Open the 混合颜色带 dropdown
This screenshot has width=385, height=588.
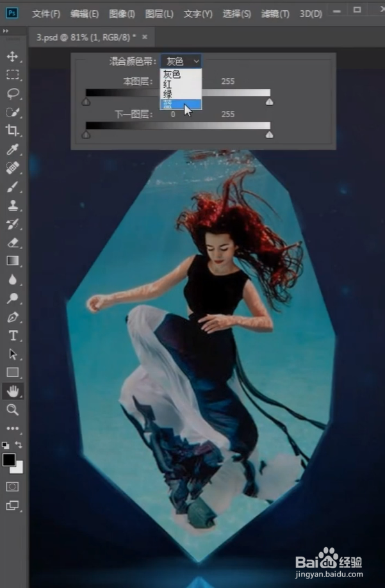point(181,61)
